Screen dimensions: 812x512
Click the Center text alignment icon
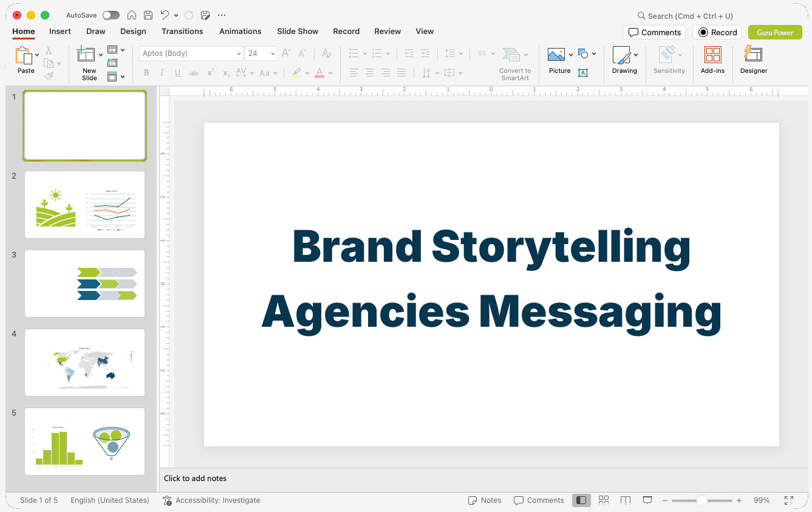(x=369, y=73)
